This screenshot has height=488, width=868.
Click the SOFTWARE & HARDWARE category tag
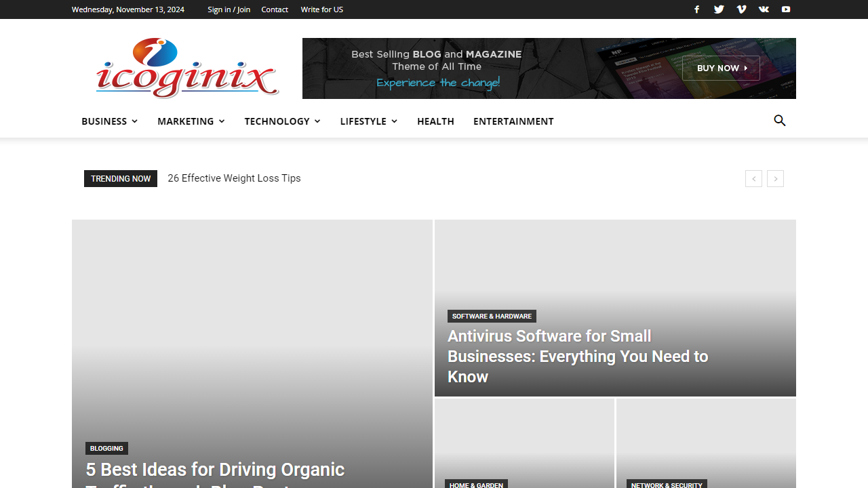pyautogui.click(x=492, y=316)
